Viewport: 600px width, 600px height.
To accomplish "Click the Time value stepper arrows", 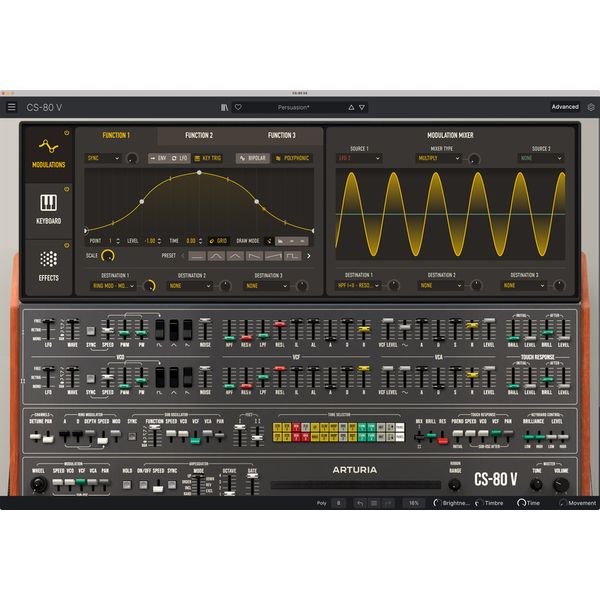I will 200,241.
